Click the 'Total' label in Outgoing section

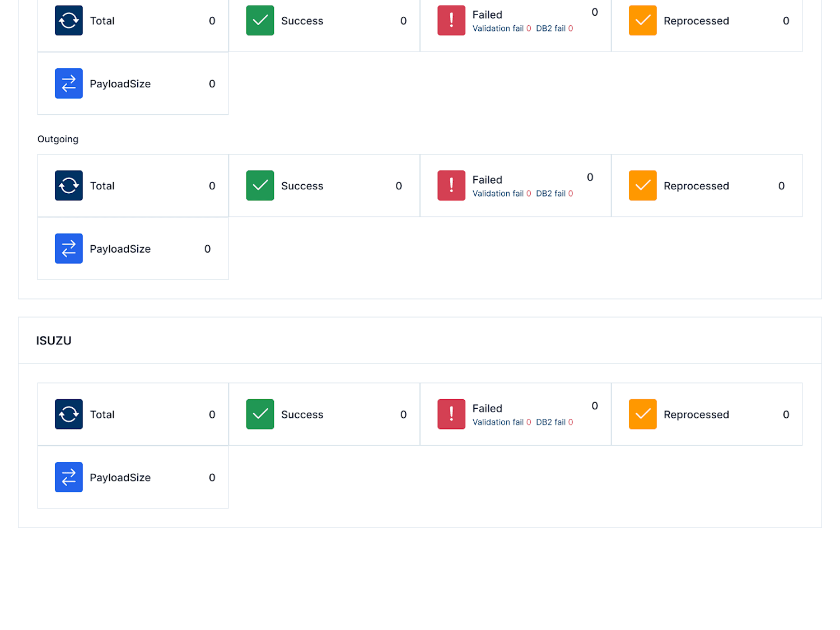(102, 186)
